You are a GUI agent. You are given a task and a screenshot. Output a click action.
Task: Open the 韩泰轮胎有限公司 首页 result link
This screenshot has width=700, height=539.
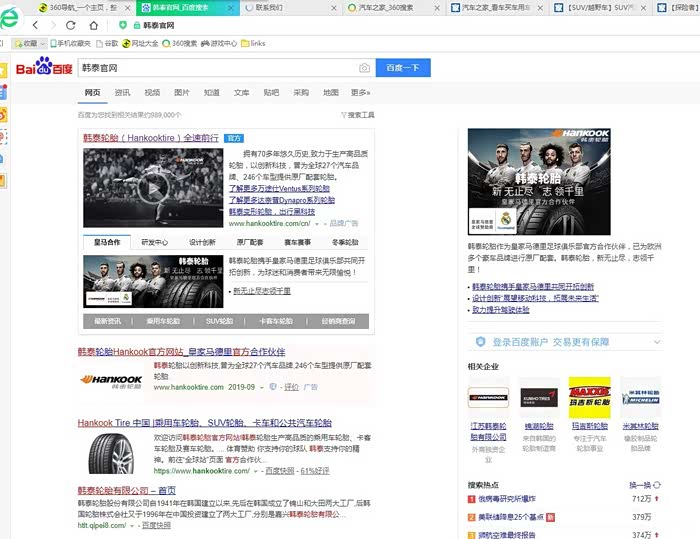(x=126, y=490)
